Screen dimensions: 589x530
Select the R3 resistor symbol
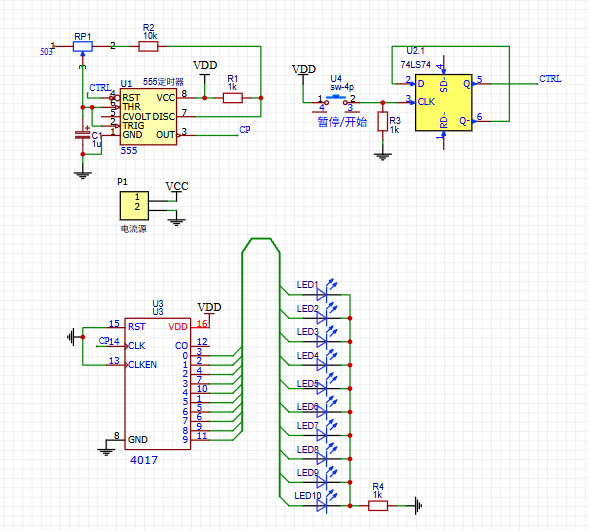pyautogui.click(x=382, y=121)
